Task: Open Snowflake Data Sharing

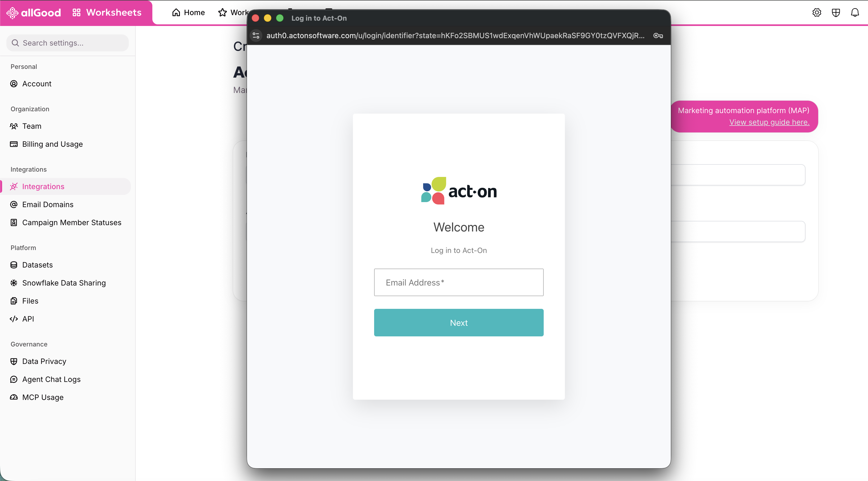Action: click(x=65, y=283)
